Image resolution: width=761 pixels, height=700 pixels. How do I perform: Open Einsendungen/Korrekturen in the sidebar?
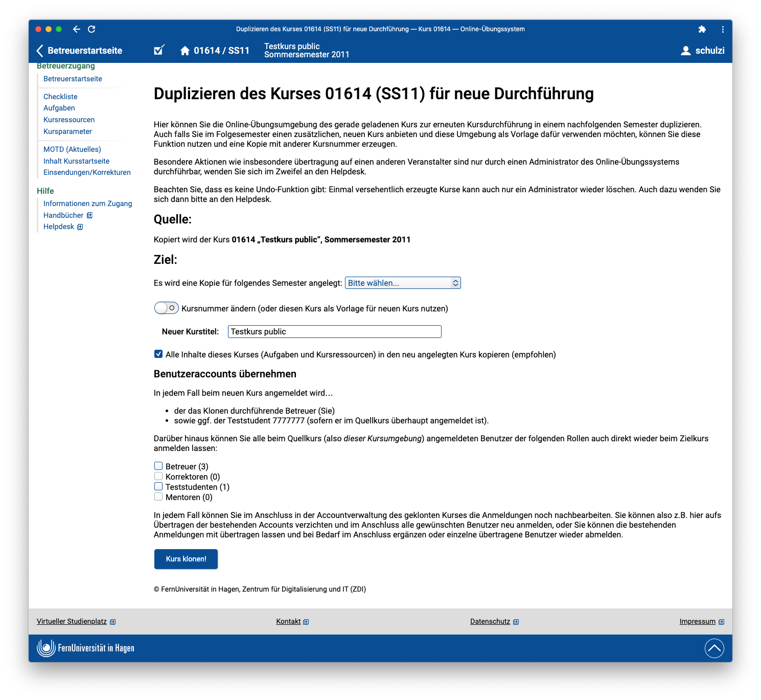pos(87,172)
